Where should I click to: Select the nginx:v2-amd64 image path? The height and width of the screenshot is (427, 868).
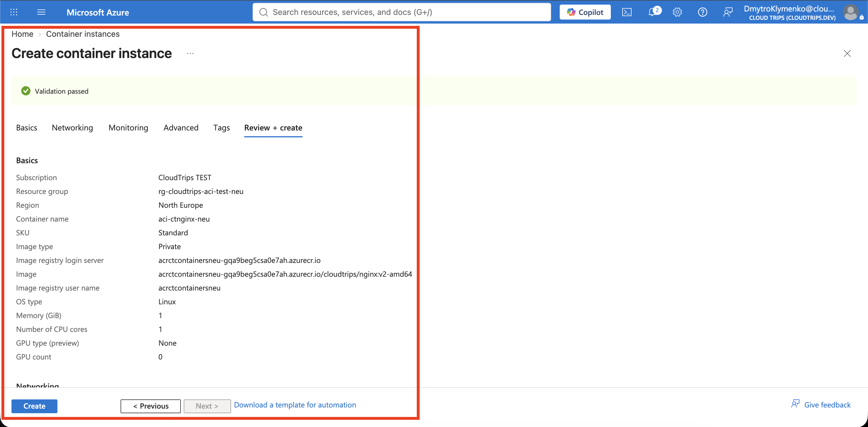(285, 274)
